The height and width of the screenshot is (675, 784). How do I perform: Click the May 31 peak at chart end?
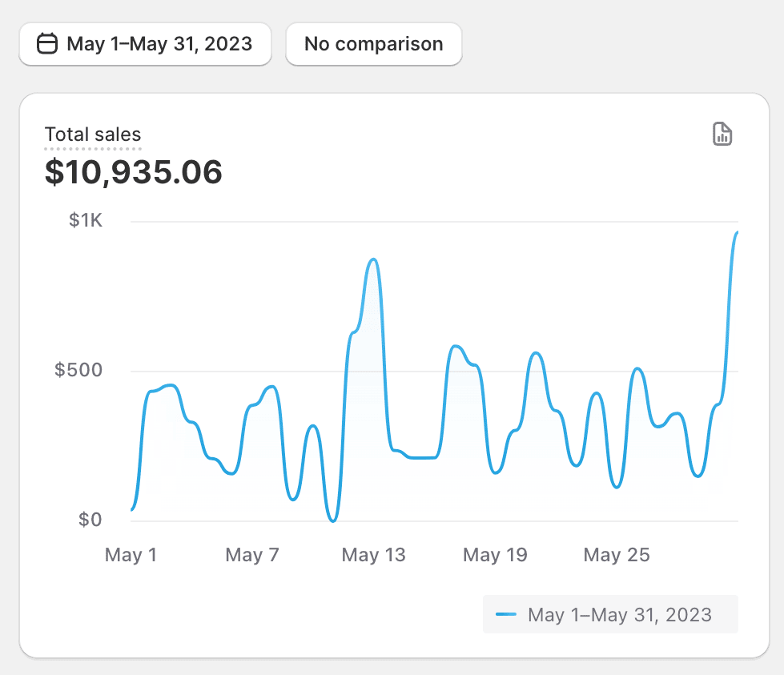(x=736, y=233)
